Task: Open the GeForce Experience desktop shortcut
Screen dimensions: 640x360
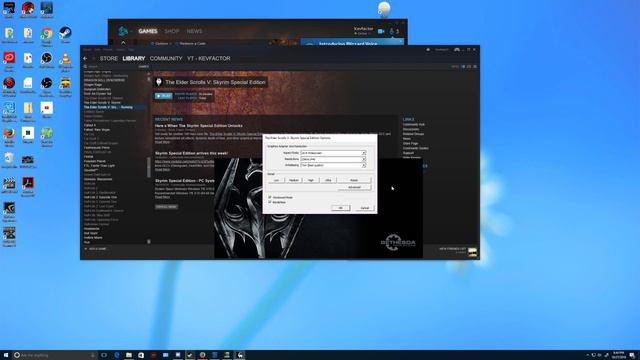Action: point(9,210)
